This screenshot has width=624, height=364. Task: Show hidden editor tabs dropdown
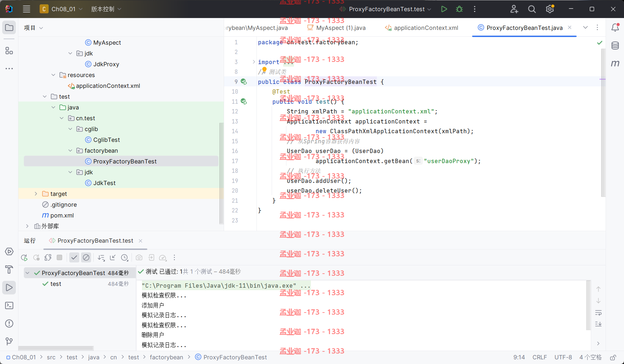(585, 27)
